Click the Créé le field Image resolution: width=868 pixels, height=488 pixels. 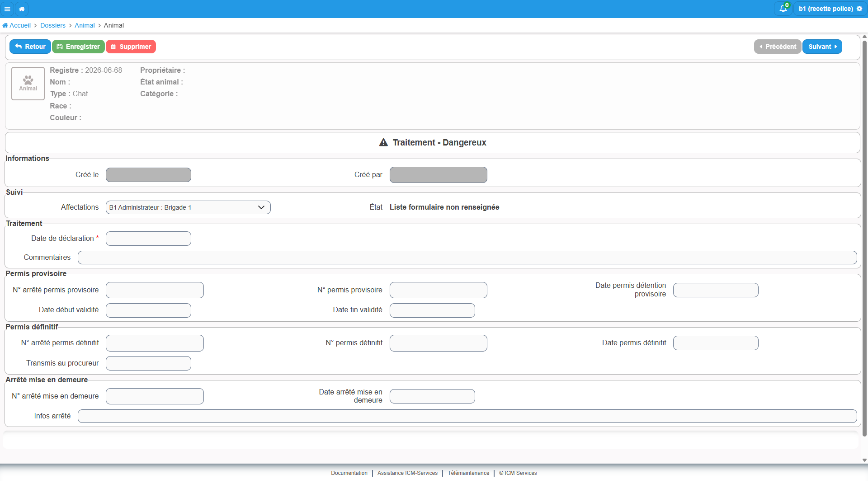point(148,175)
